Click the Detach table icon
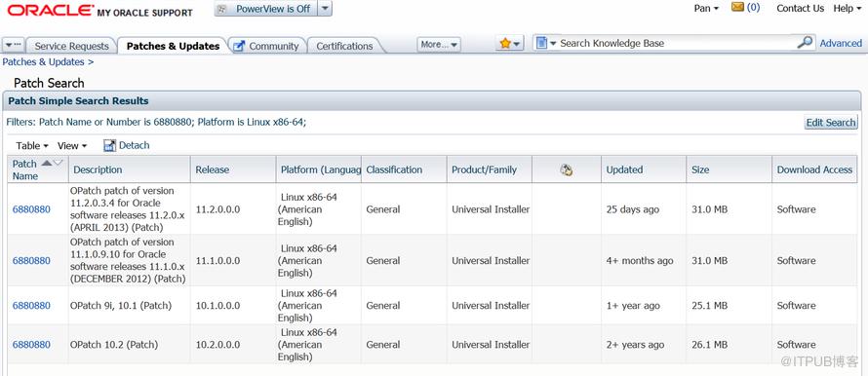The image size is (868, 376). point(109,145)
